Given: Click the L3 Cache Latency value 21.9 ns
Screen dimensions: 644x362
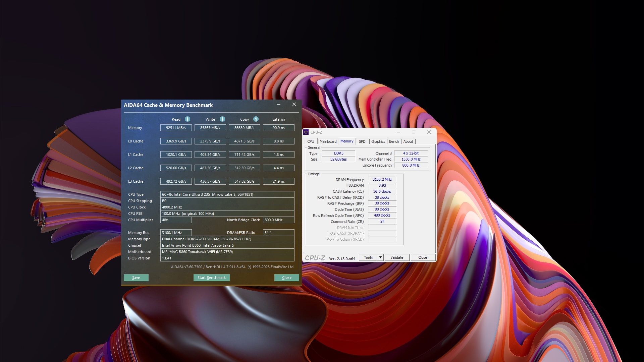Looking at the screenshot, I should click(279, 181).
